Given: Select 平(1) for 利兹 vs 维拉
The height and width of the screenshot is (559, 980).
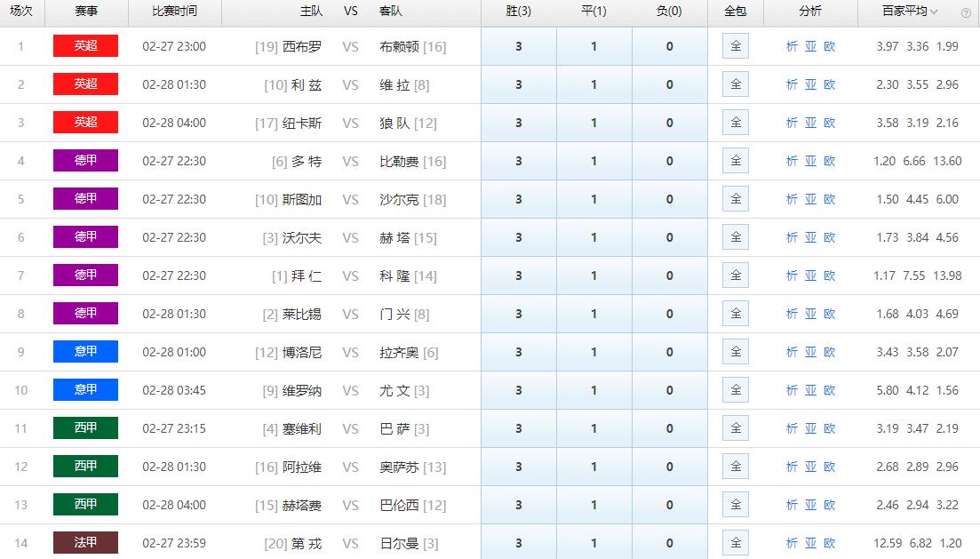Looking at the screenshot, I should (x=594, y=84).
